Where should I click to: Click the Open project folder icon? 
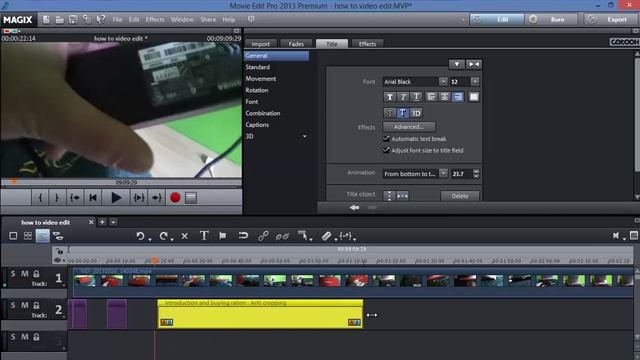(60, 20)
